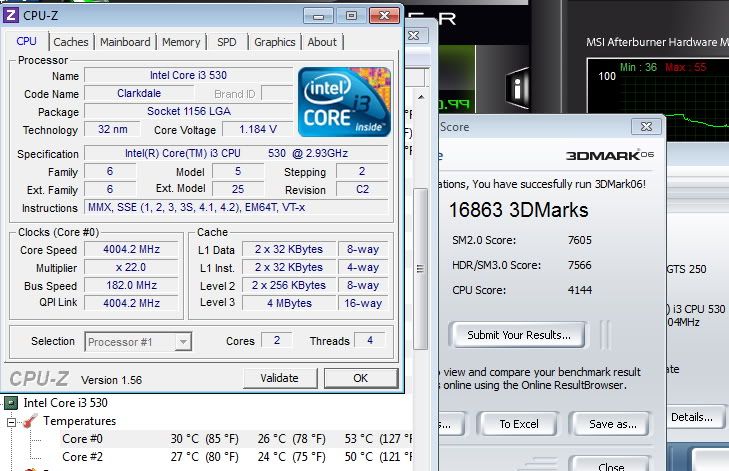Click the '16863 3DMarks' score text

[518, 210]
